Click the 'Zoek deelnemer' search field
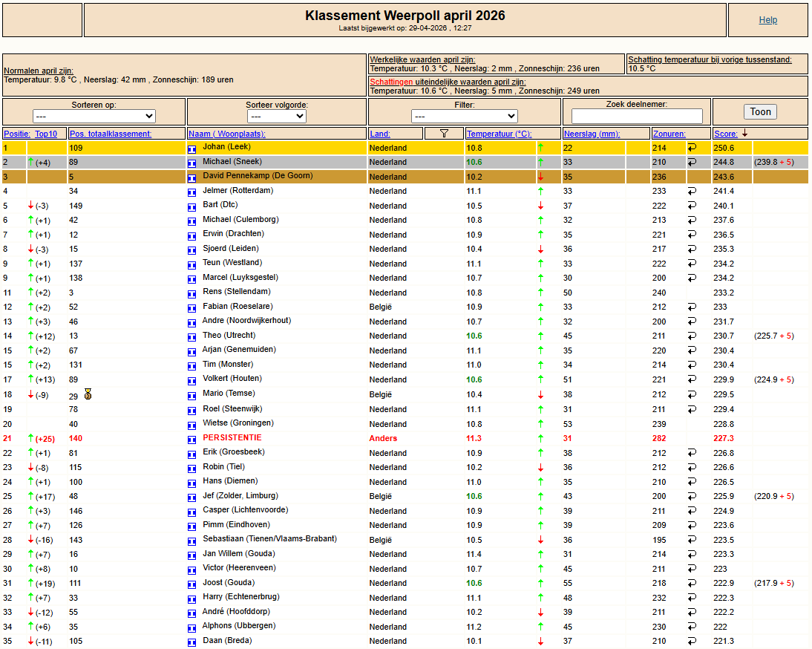812x649 pixels. [x=636, y=117]
